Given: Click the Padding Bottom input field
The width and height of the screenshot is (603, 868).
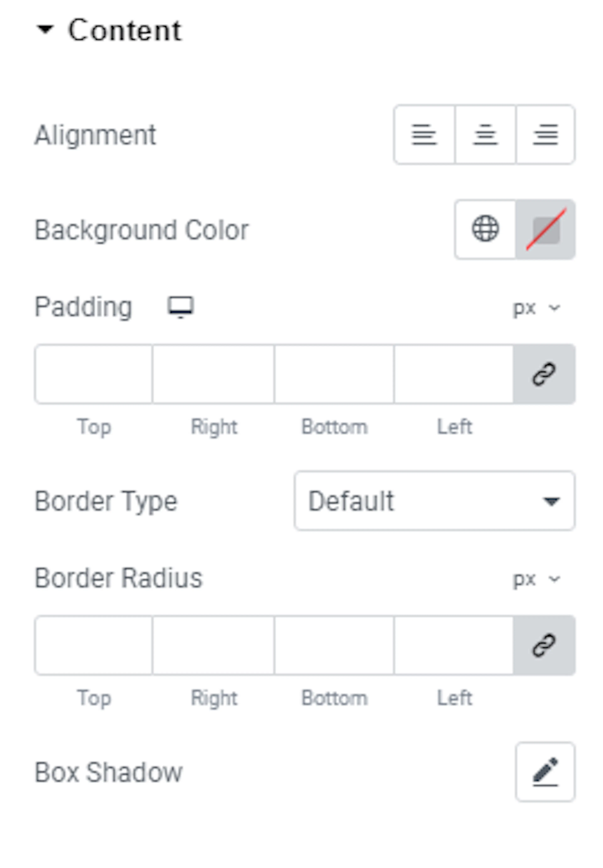Looking at the screenshot, I should pyautogui.click(x=334, y=374).
